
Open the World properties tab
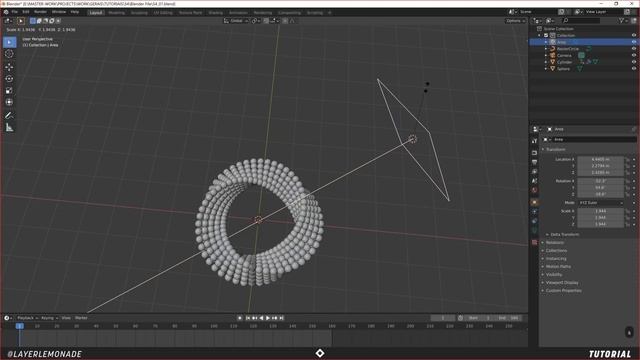click(x=534, y=190)
